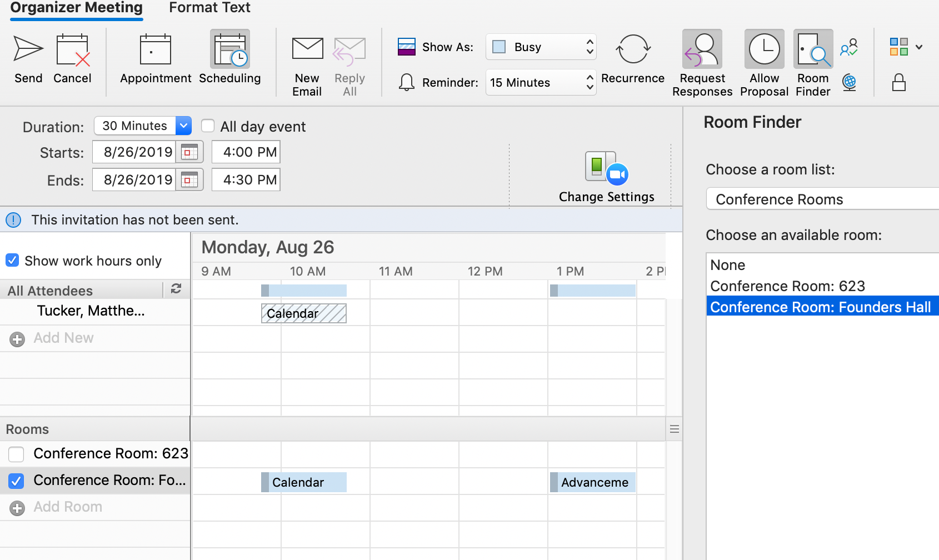Screen dimensions: 939x560
Task: Click the time zones globe icon
Action: 849,83
